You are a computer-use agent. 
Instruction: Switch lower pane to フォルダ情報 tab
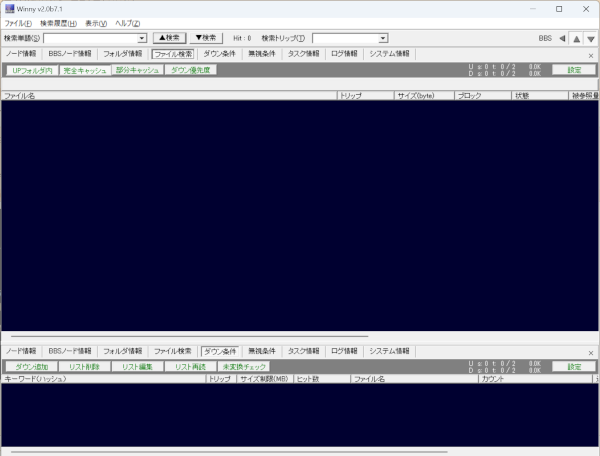(123, 351)
